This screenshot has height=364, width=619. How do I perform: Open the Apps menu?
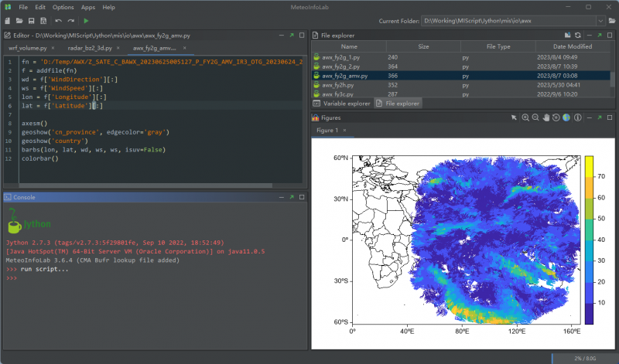click(x=87, y=7)
